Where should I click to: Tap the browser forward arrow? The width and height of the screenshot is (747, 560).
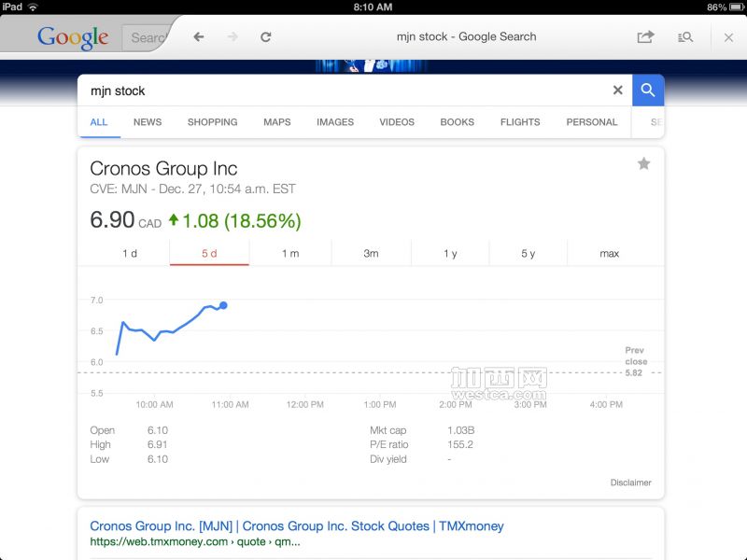point(232,37)
